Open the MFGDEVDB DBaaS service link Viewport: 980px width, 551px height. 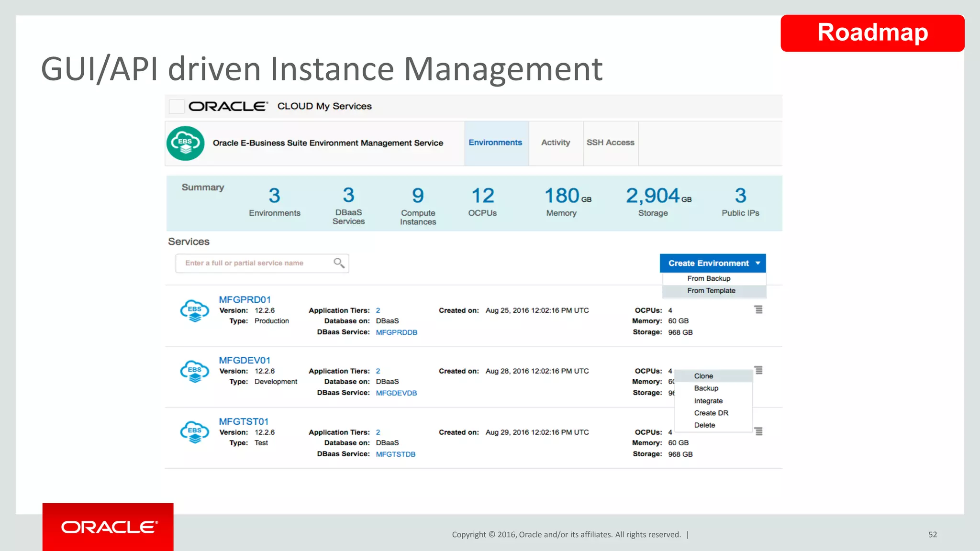pos(397,393)
